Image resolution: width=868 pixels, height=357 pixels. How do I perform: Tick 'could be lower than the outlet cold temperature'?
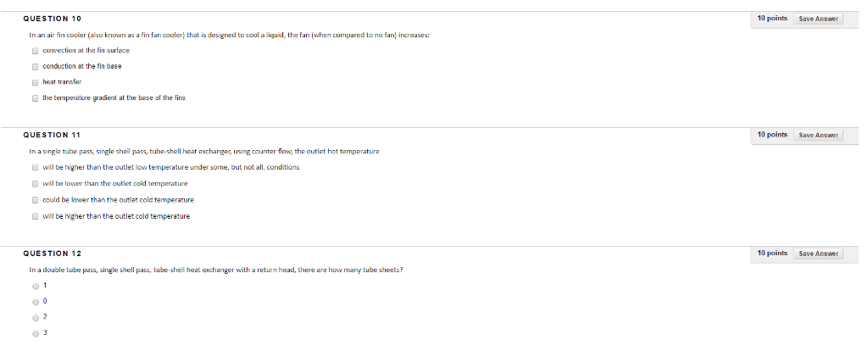tap(35, 199)
